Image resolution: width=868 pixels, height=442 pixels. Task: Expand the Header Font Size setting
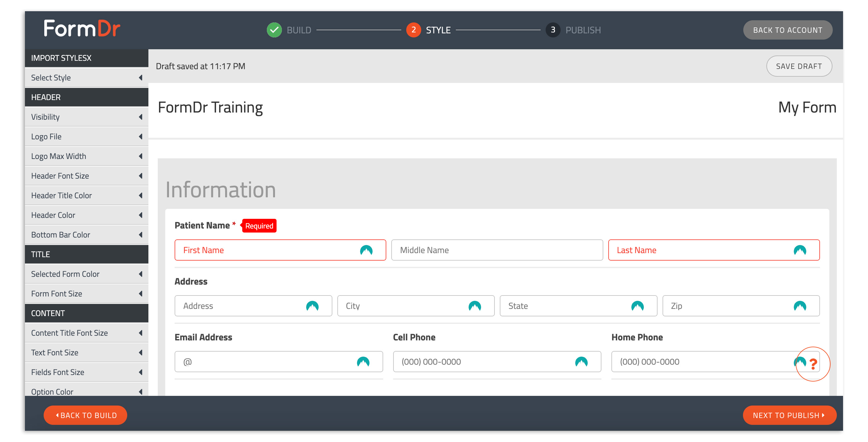pyautogui.click(x=87, y=175)
